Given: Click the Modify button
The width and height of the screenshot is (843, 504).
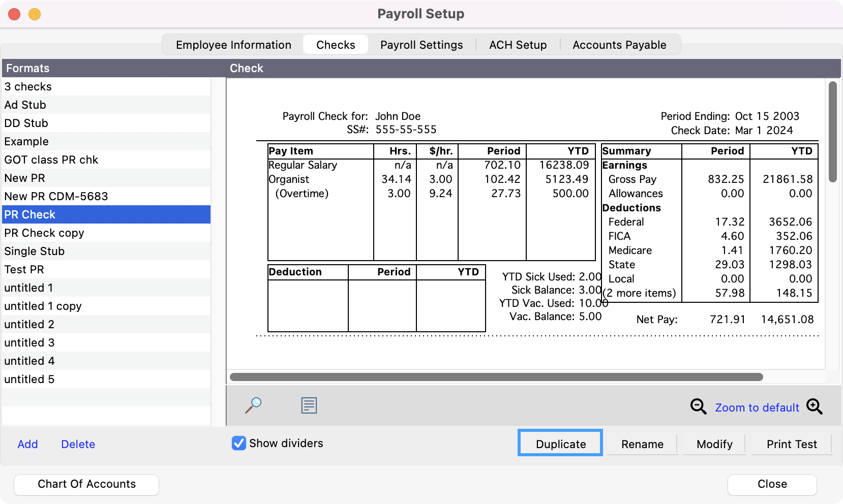Looking at the screenshot, I should pyautogui.click(x=714, y=444).
